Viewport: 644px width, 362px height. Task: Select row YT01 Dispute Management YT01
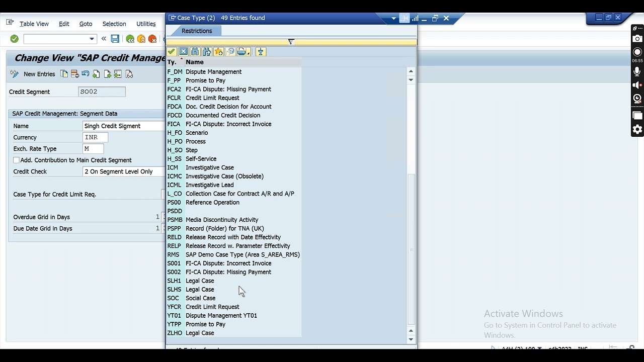[x=234, y=315]
